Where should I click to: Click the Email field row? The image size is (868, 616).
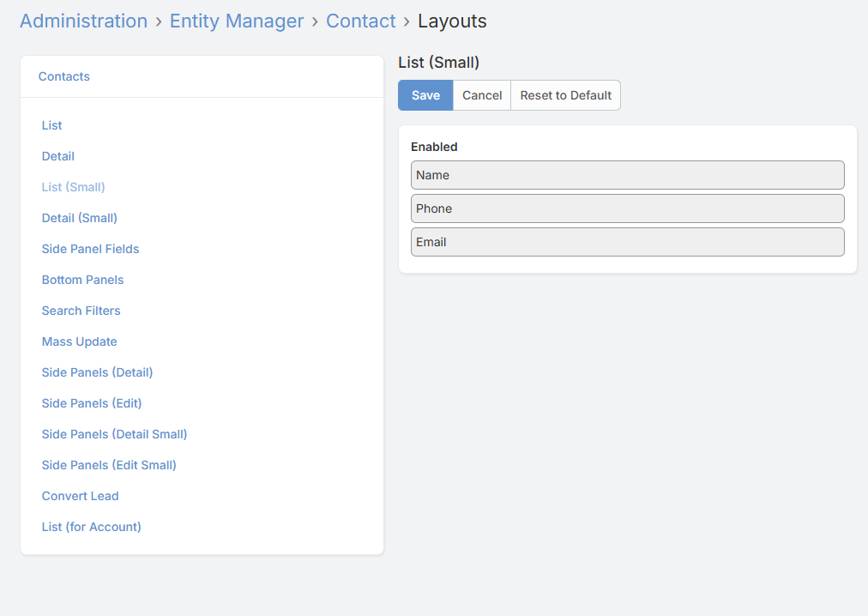(627, 242)
